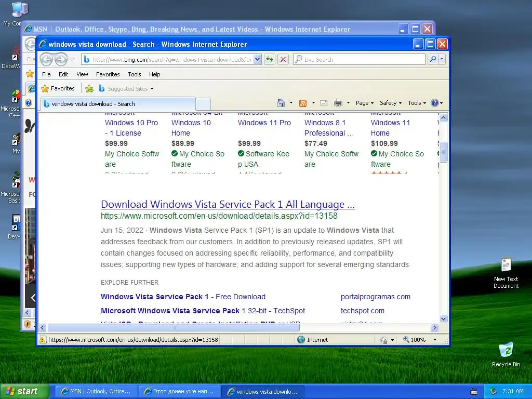
Task: Open the Edit menu
Action: [63, 74]
